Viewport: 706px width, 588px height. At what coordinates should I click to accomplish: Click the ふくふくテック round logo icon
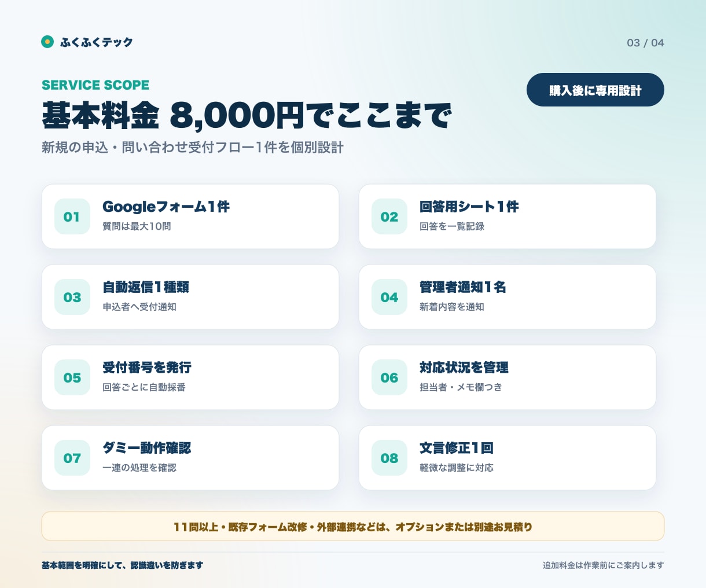click(x=47, y=42)
